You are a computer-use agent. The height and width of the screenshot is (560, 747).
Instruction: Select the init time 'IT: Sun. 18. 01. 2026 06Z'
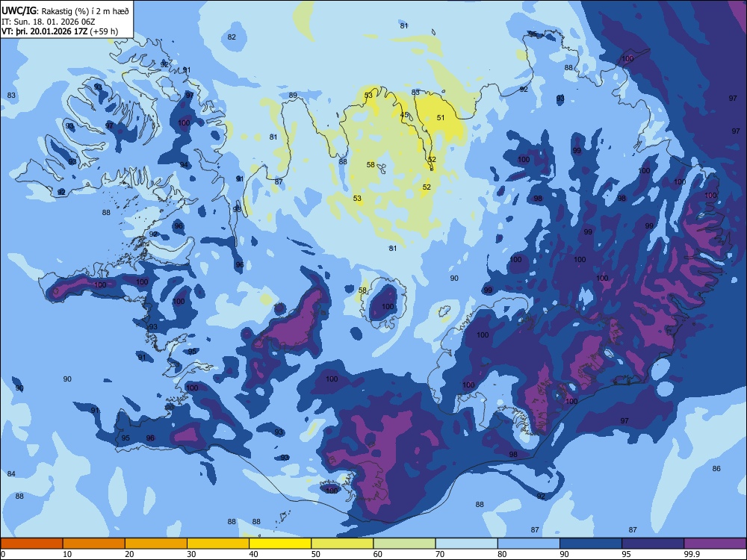coord(48,22)
